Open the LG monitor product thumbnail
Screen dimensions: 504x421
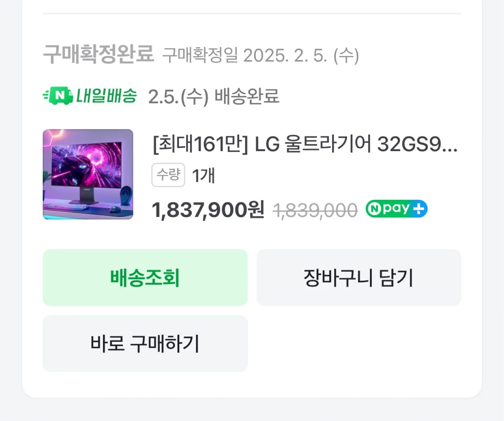click(x=88, y=174)
